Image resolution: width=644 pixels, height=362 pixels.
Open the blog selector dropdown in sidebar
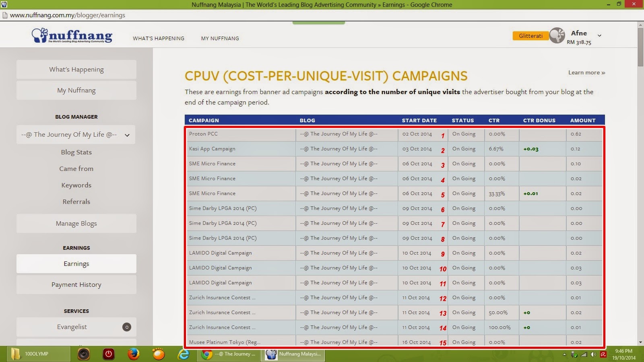tap(76, 135)
